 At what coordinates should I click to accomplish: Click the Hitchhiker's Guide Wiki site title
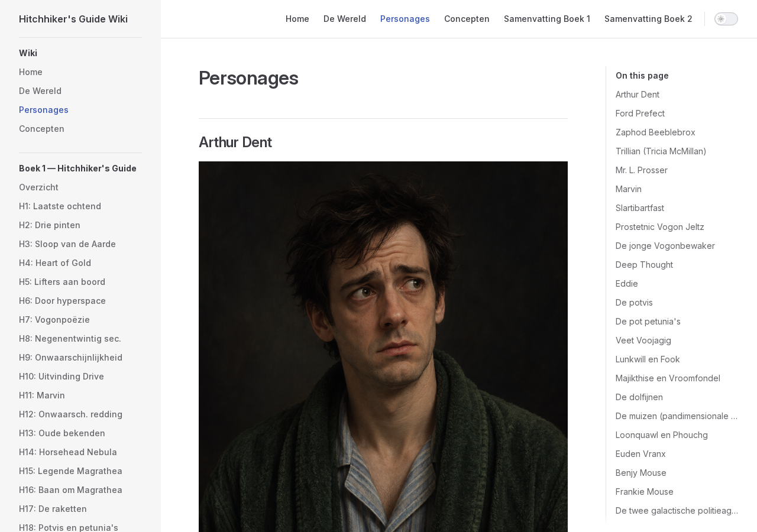(73, 19)
